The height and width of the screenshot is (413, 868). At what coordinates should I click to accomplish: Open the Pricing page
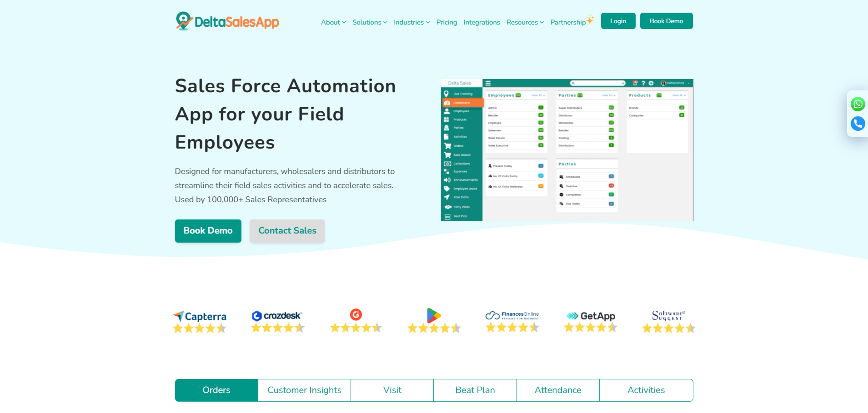[446, 22]
